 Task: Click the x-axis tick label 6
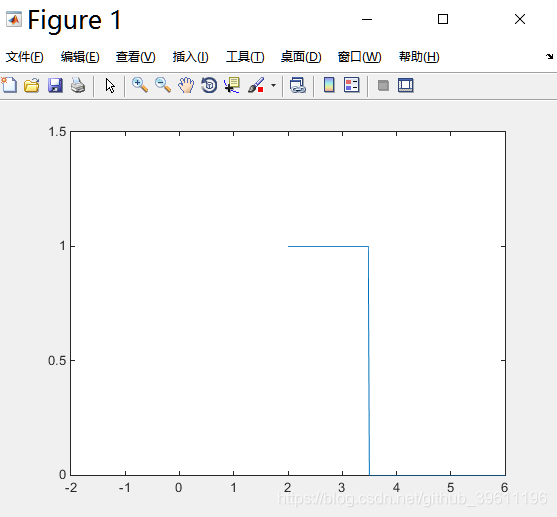[x=504, y=488]
